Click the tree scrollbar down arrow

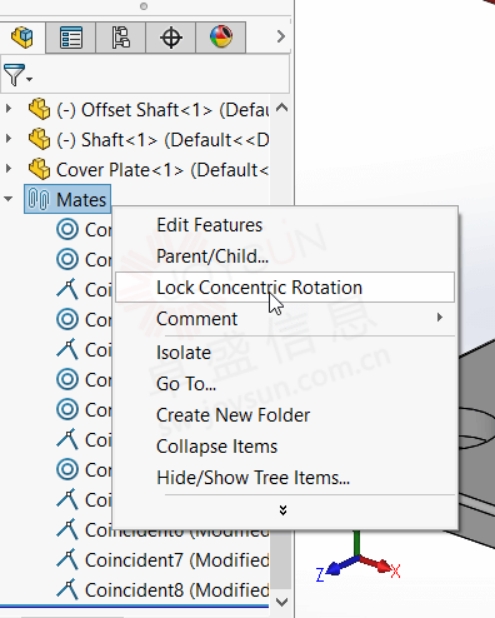click(281, 602)
